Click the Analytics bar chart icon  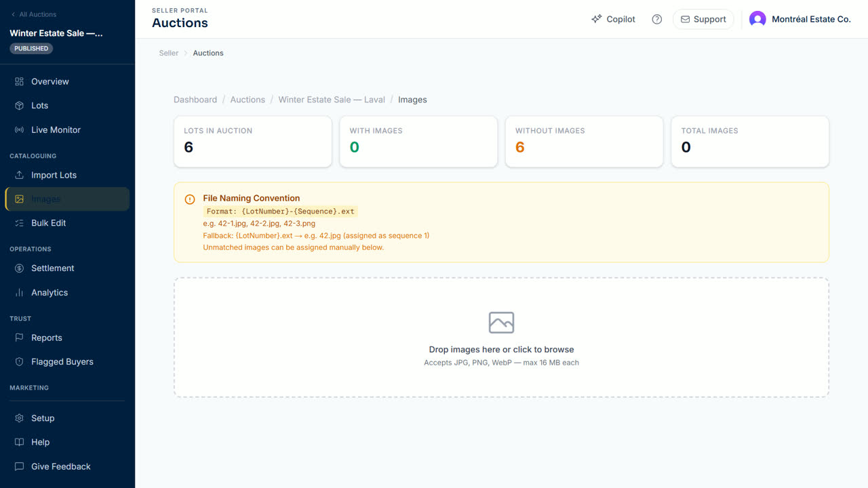coord(19,293)
